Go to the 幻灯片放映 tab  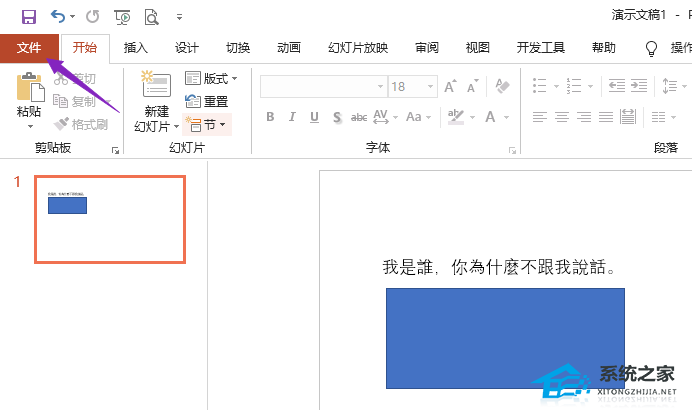[358, 48]
